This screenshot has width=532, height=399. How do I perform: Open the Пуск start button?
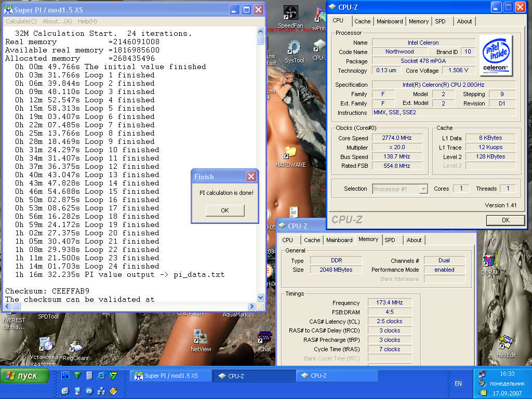(x=25, y=376)
